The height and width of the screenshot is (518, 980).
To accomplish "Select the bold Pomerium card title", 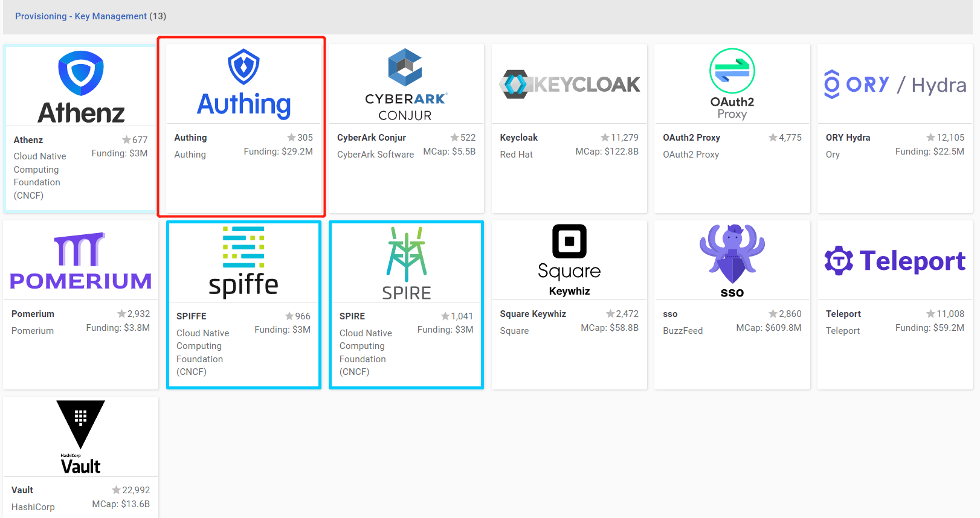I will pos(33,314).
